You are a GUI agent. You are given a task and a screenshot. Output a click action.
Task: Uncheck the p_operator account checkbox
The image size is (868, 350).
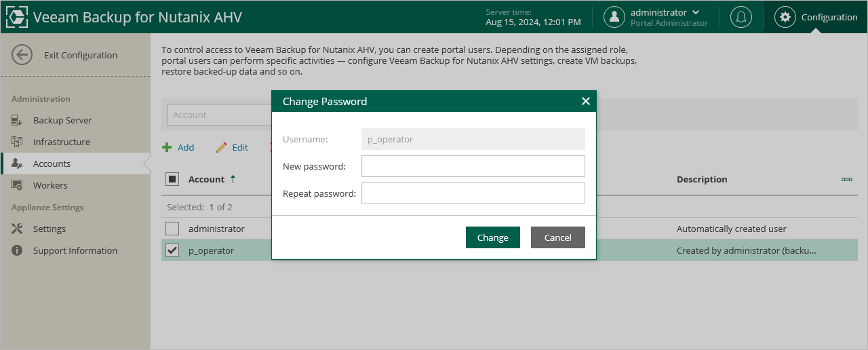[x=172, y=250]
